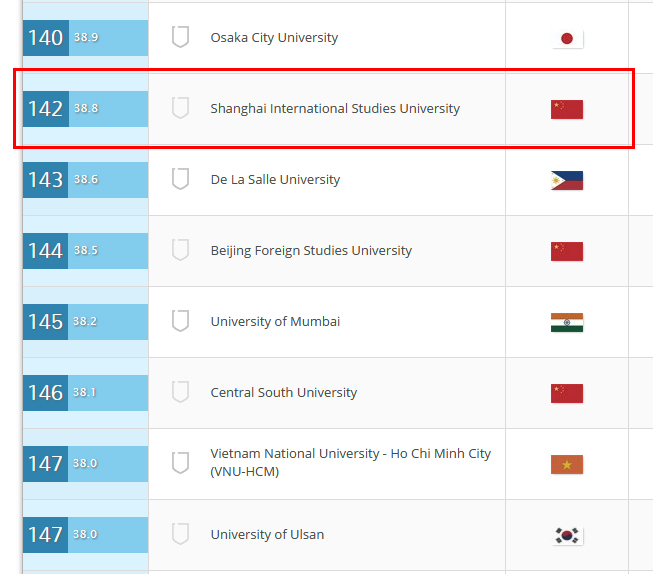Screen dimensions: 653x574
Task: Click shield icon next to De La Salle University
Action: tap(180, 180)
